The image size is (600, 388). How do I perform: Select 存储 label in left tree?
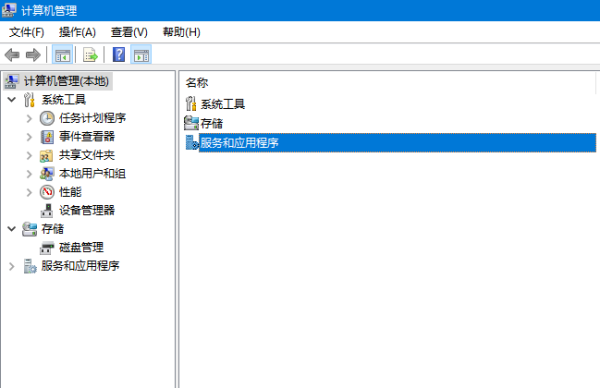coord(52,229)
